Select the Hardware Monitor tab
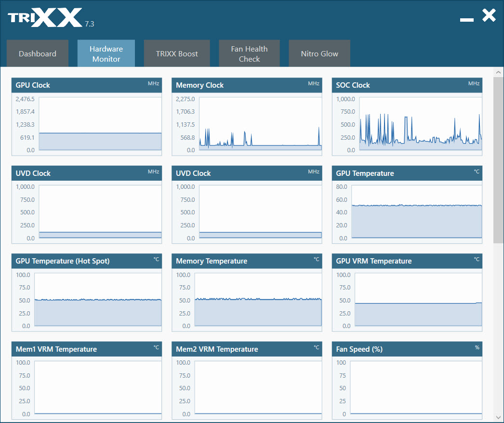 (106, 53)
